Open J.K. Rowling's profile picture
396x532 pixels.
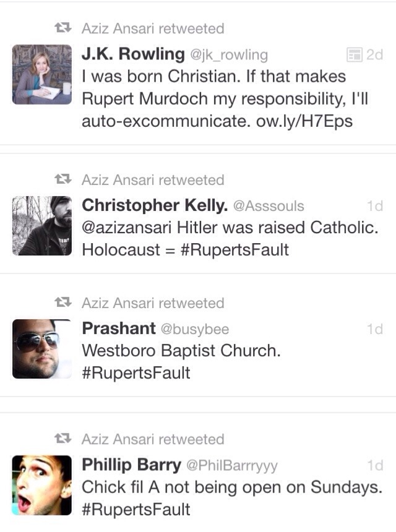click(42, 74)
